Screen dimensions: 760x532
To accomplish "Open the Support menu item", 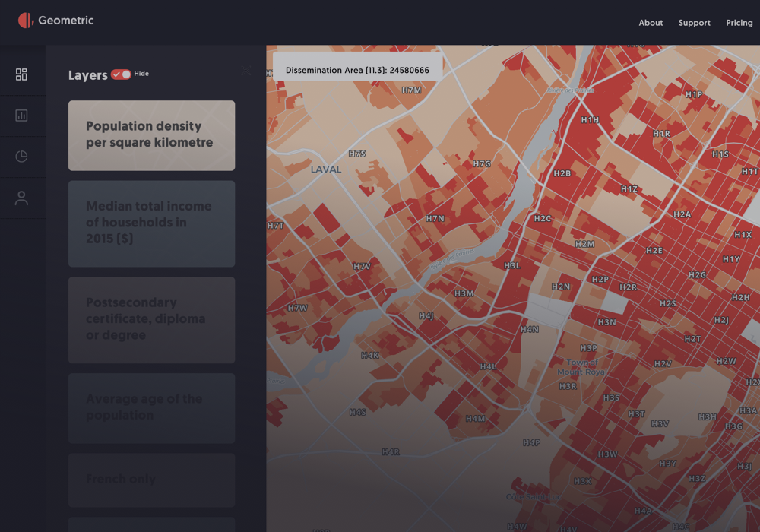I will [x=694, y=23].
